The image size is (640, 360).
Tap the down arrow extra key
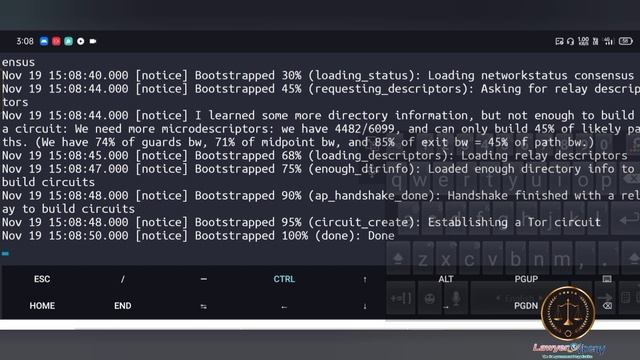click(365, 306)
